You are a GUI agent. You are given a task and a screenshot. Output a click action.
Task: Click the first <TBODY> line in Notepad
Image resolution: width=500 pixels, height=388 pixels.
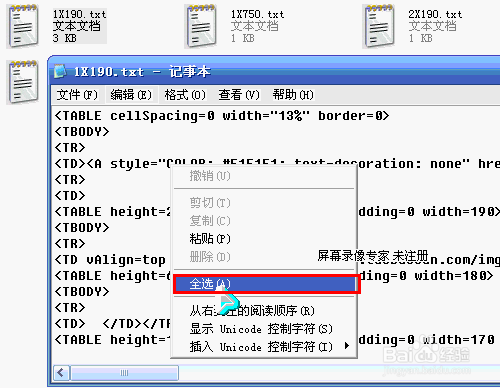point(82,132)
